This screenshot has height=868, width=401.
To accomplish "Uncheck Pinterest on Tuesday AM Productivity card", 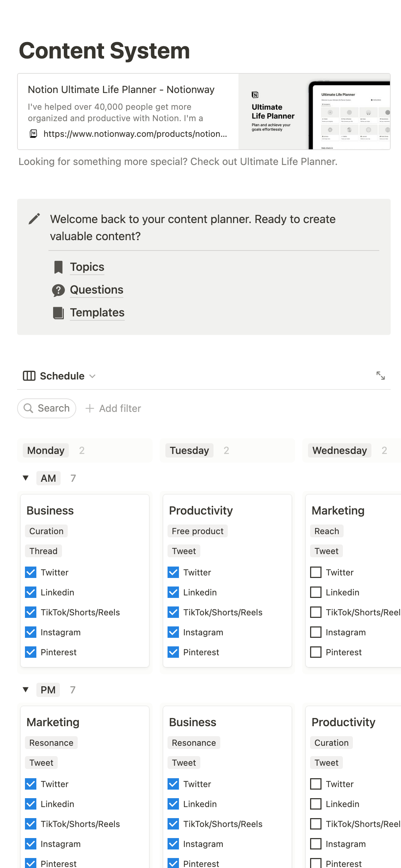I will 174,652.
